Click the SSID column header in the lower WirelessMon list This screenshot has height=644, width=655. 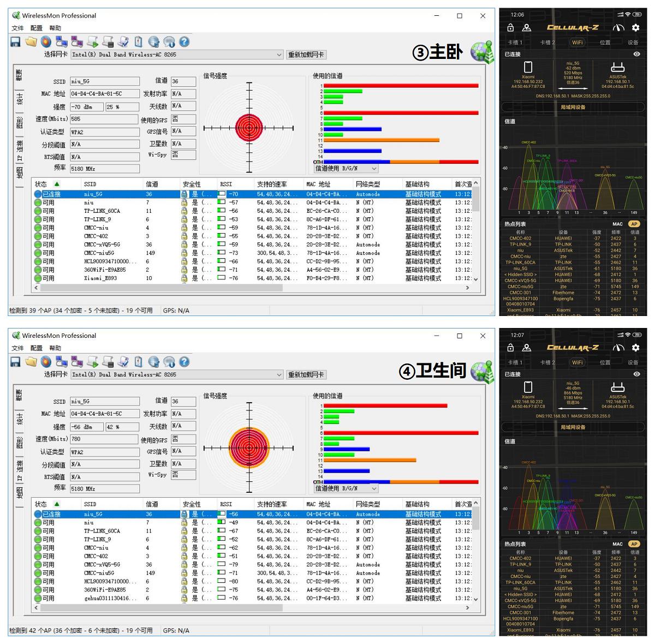112,504
